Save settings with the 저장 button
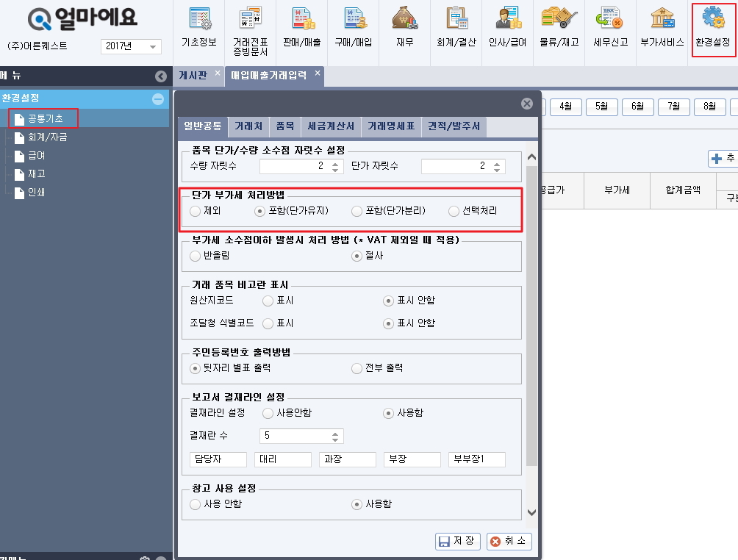This screenshot has height=560, width=738. coord(457,540)
